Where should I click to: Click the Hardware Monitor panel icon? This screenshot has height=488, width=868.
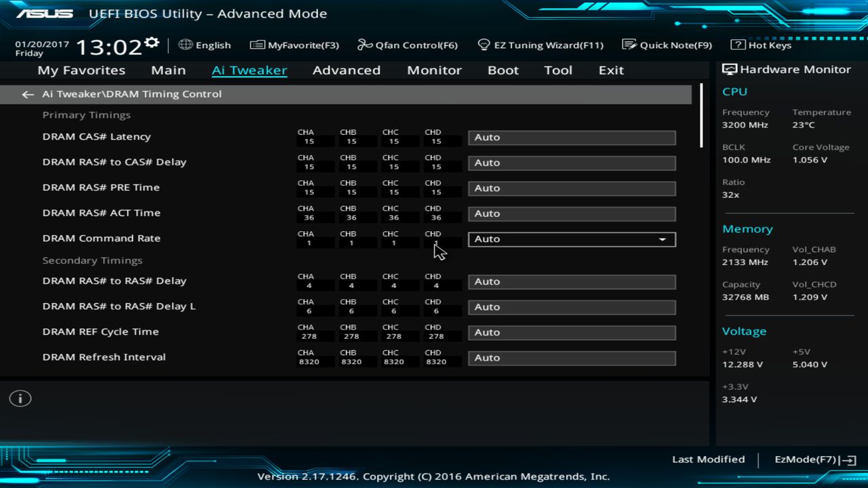point(729,68)
